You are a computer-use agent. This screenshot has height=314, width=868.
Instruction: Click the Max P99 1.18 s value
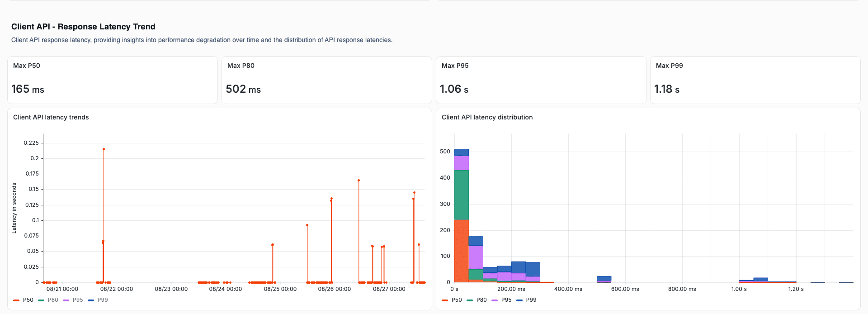coord(667,89)
